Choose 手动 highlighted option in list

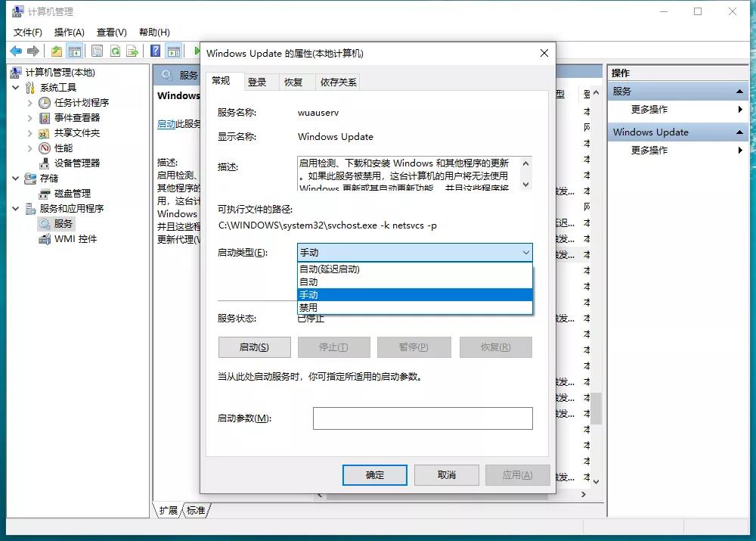(414, 294)
